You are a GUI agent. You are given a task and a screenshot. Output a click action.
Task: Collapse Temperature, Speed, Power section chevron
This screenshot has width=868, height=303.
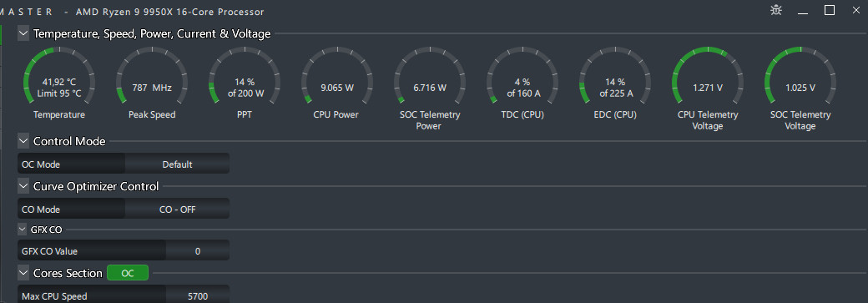[23, 33]
